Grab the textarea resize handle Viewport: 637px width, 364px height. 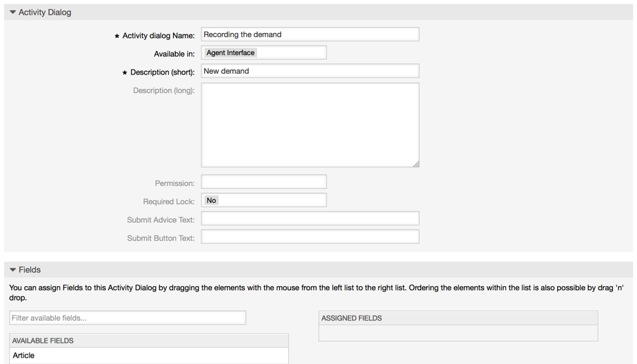416,164
